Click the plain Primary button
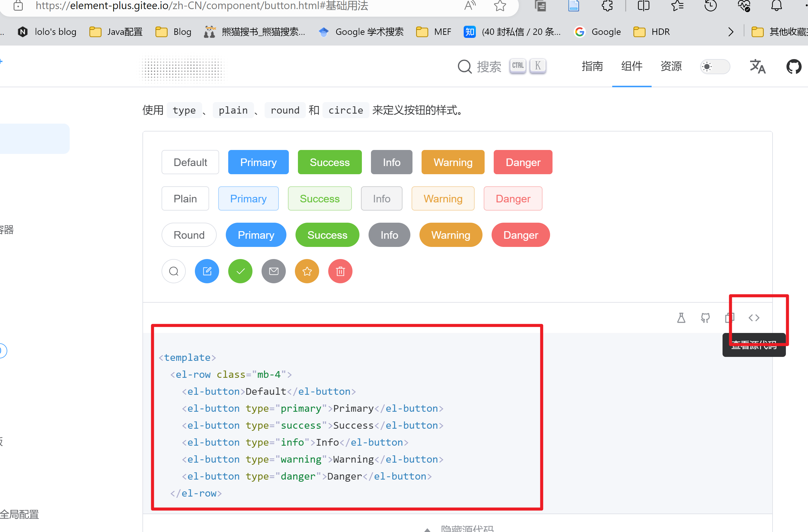Viewport: 808px width, 532px height. (248, 198)
